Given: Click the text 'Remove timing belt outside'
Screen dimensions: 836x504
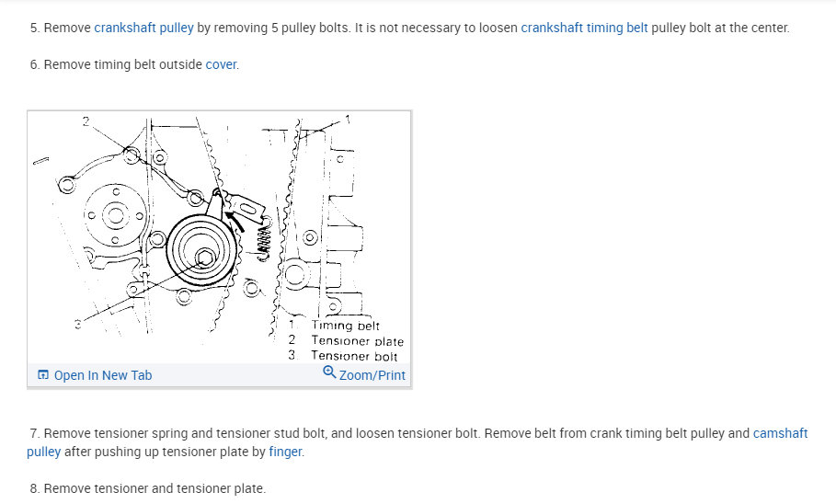Looking at the screenshot, I should [122, 64].
